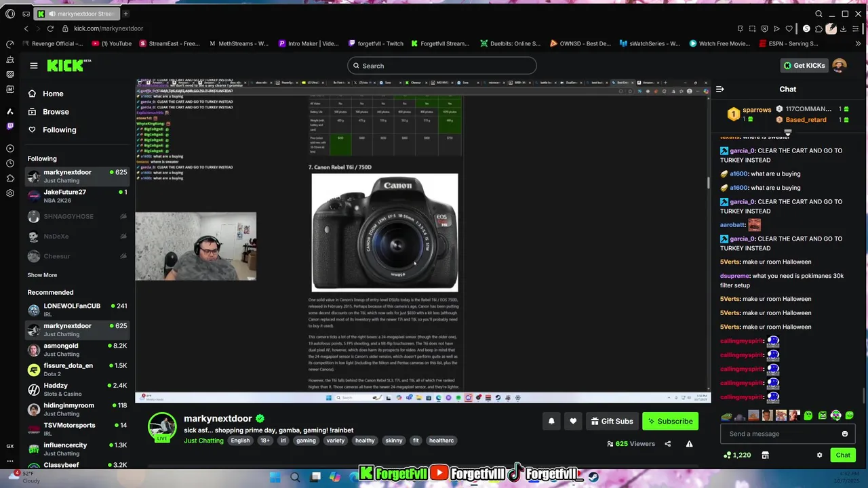
Task: Click the Get KICKs button
Action: click(x=805, y=66)
